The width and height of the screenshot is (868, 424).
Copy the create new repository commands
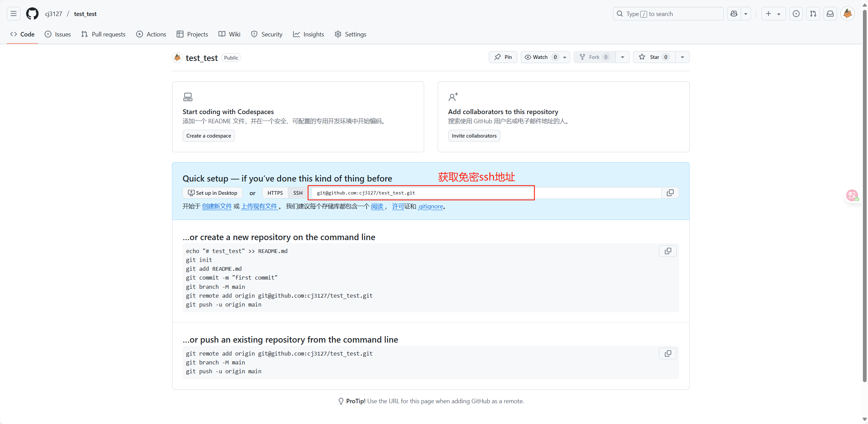pyautogui.click(x=668, y=251)
